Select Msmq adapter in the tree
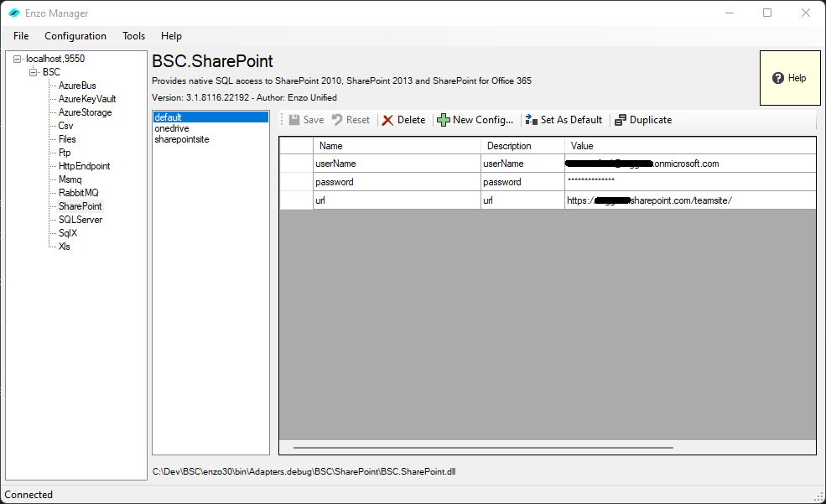The image size is (826, 504). pyautogui.click(x=70, y=179)
